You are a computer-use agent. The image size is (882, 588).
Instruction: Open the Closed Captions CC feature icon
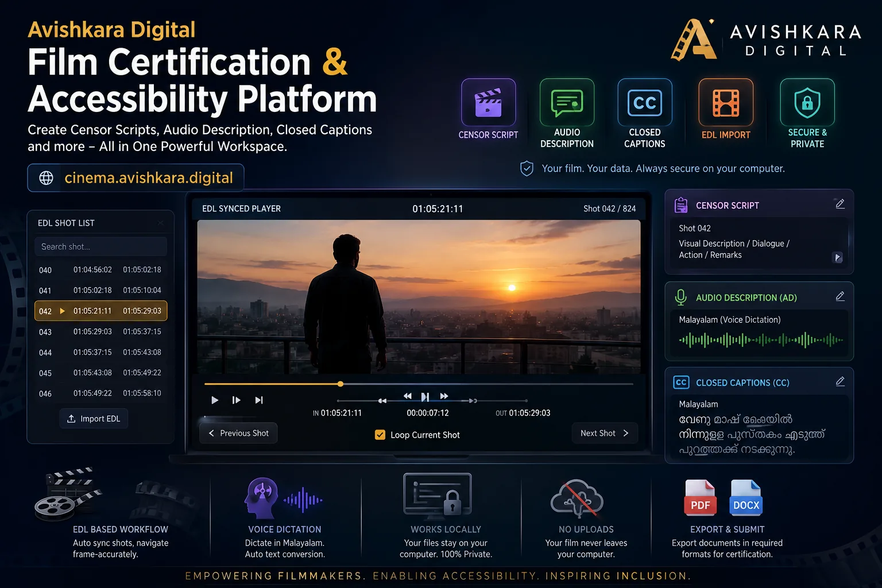click(x=645, y=102)
